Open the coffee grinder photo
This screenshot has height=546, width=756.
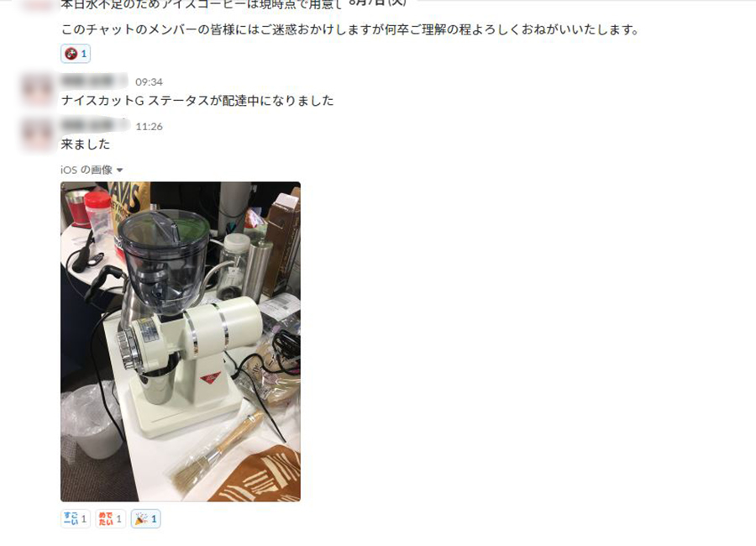(x=181, y=342)
